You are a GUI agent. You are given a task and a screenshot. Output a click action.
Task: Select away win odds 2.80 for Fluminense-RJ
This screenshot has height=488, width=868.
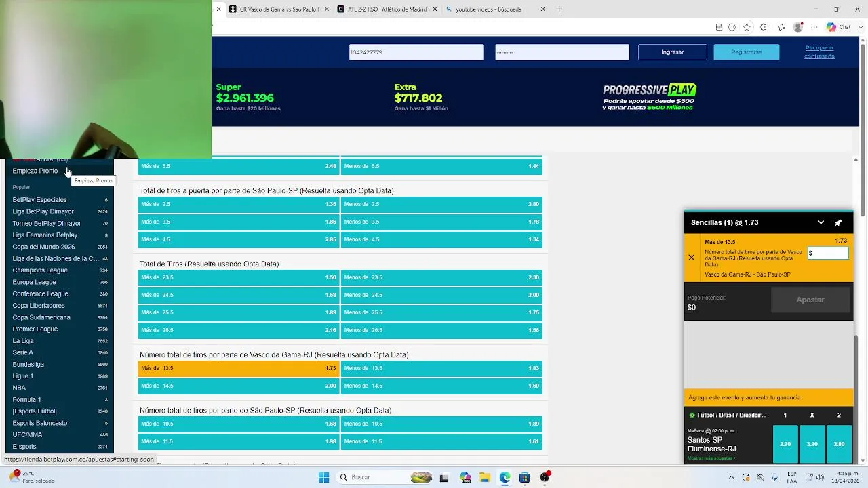pyautogui.click(x=839, y=444)
